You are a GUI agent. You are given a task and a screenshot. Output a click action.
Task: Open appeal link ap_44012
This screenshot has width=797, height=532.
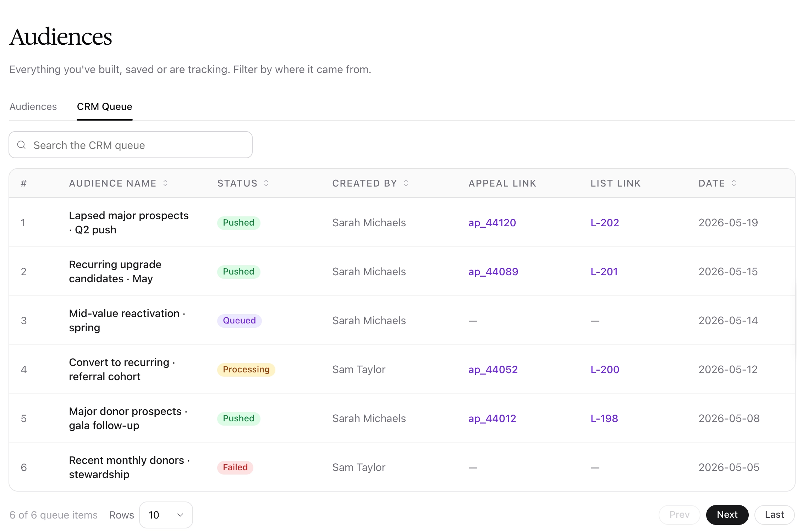coord(492,418)
